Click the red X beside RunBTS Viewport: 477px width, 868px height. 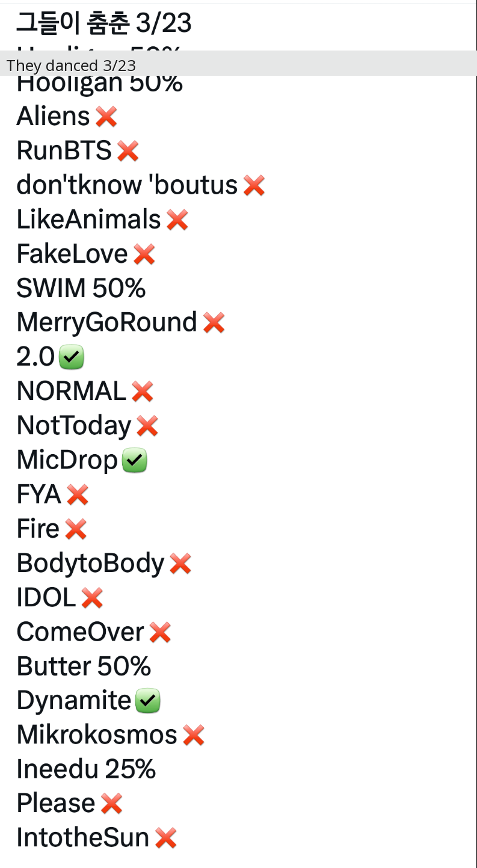(x=128, y=151)
